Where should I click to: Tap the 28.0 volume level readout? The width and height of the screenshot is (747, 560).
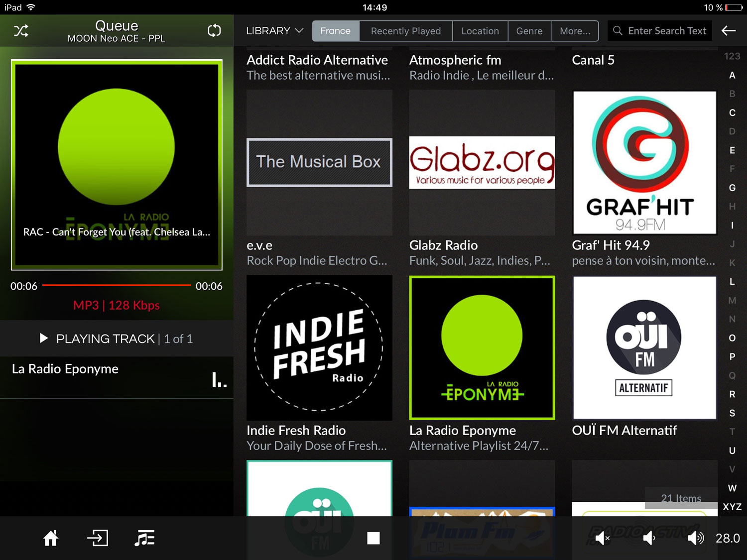pos(728,538)
